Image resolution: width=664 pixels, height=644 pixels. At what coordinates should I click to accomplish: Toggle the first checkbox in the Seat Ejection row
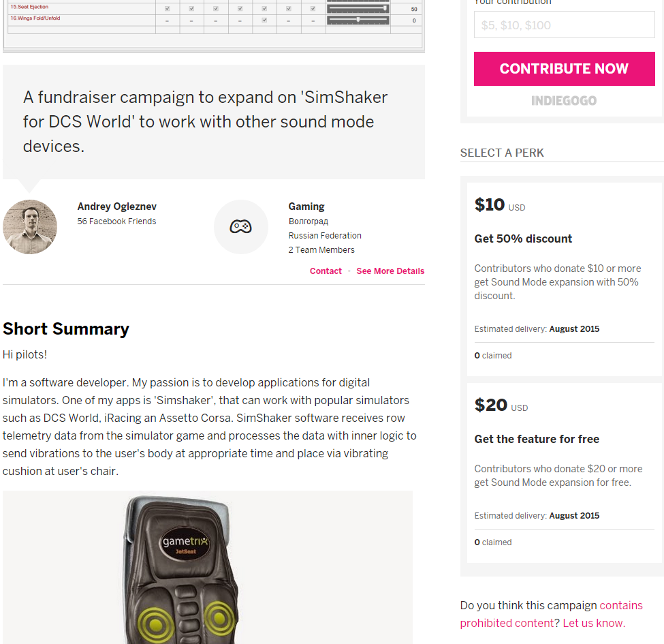pos(168,9)
